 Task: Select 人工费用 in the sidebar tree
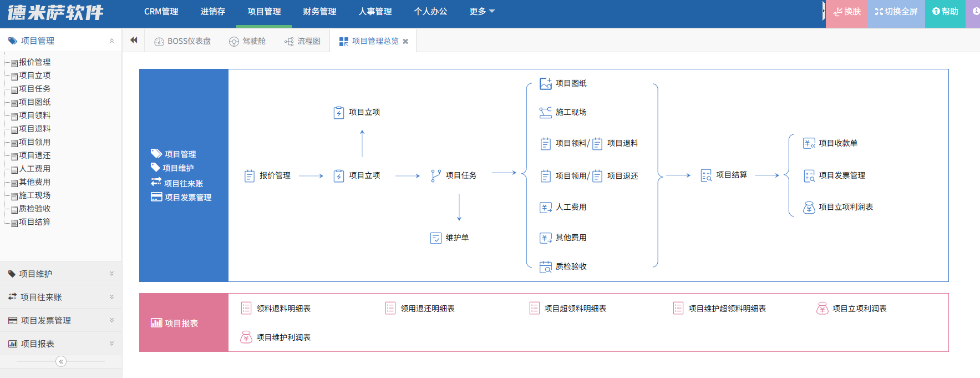pos(34,169)
